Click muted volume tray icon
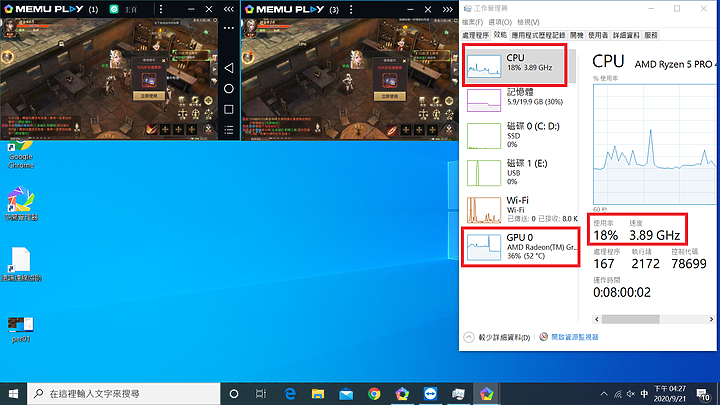 click(x=631, y=394)
